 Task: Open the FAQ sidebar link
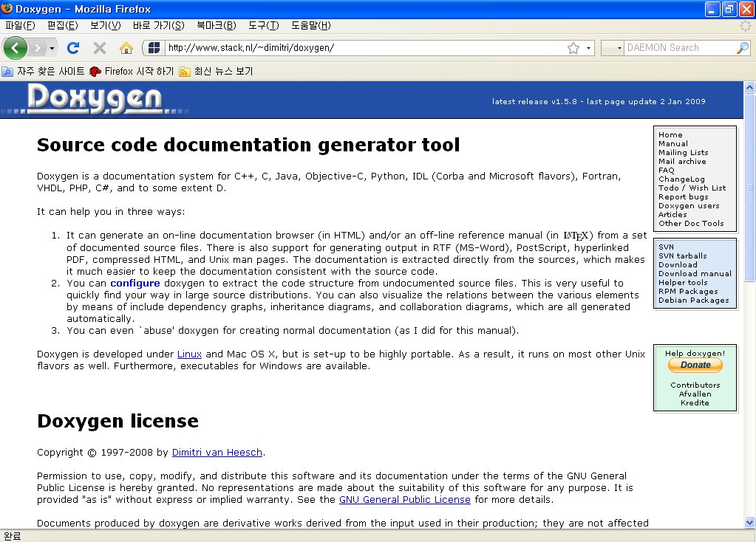tap(667, 170)
